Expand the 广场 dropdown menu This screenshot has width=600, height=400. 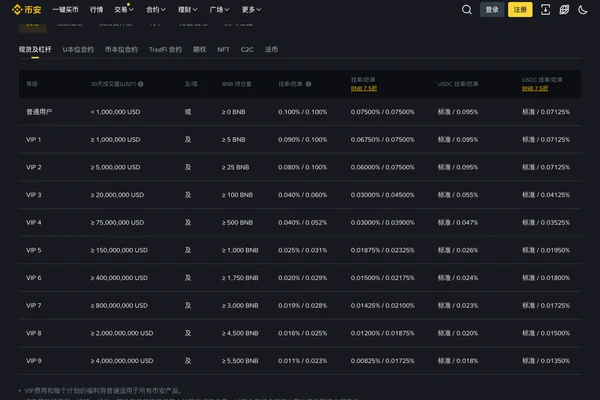pos(219,10)
